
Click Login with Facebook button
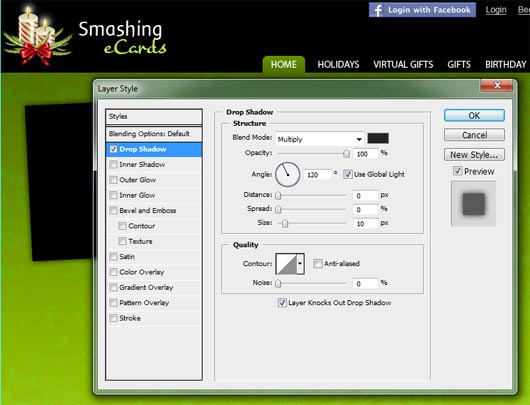point(422,10)
